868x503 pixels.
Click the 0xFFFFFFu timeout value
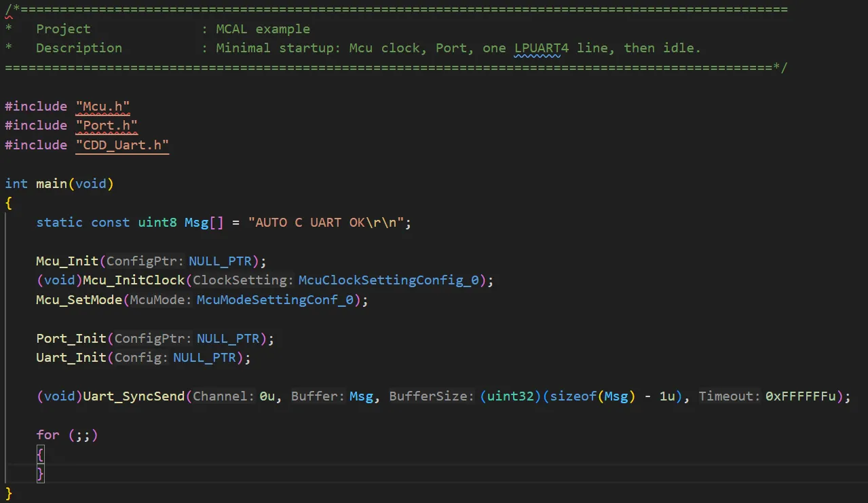800,396
